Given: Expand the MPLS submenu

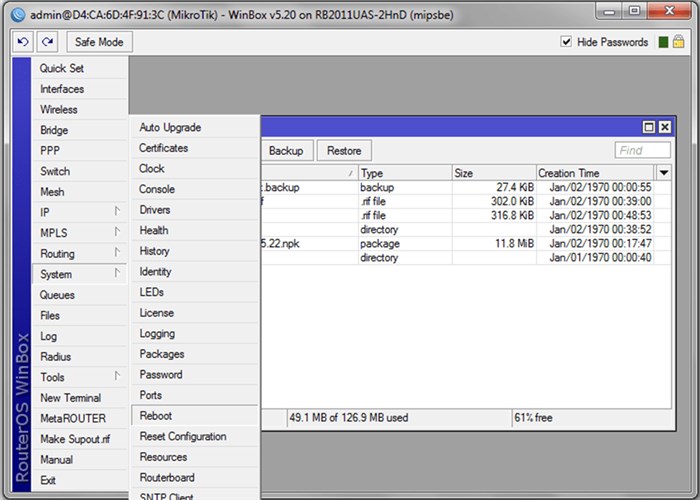Looking at the screenshot, I should (79, 233).
